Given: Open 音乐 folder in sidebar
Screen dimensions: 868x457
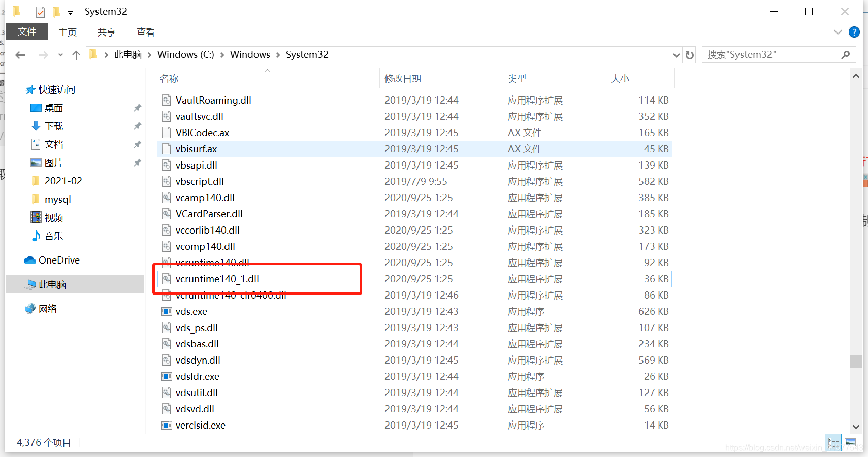Looking at the screenshot, I should (54, 236).
